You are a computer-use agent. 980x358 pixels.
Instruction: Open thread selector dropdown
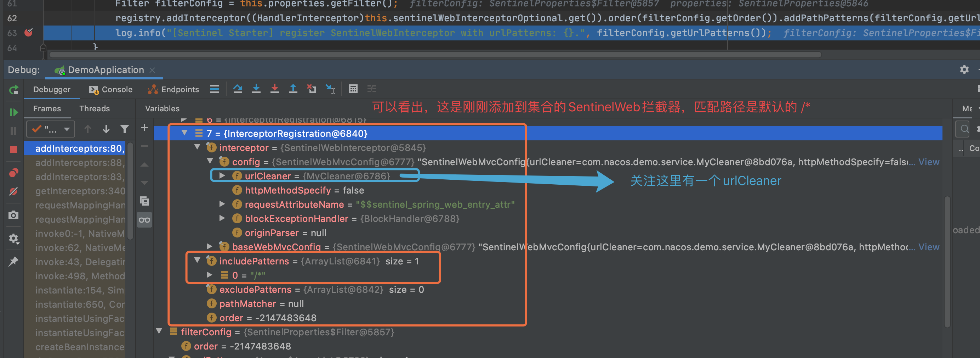coord(51,129)
